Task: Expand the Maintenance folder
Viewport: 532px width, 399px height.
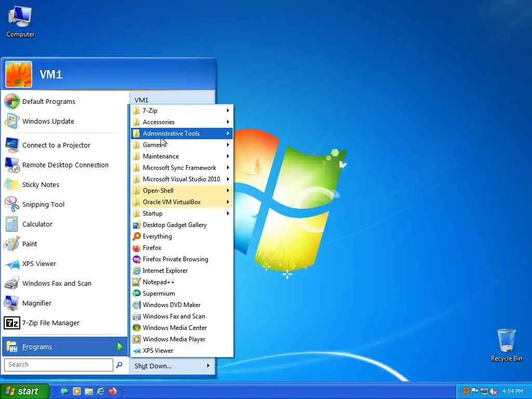Action: pos(182,156)
